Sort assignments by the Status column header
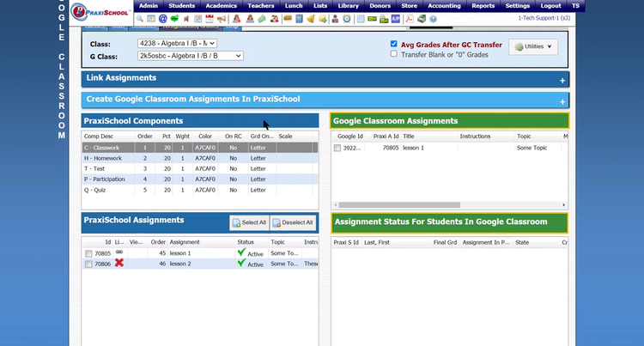644x346 pixels. [246, 242]
